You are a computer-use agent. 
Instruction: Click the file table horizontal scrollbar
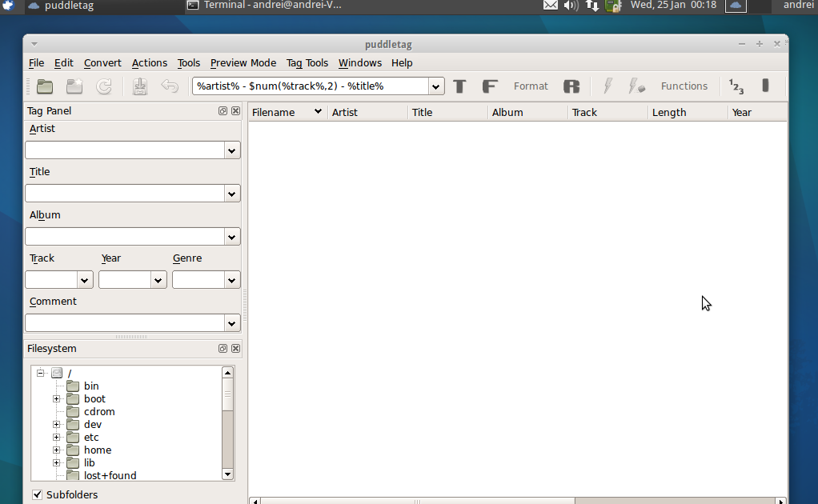point(417,502)
